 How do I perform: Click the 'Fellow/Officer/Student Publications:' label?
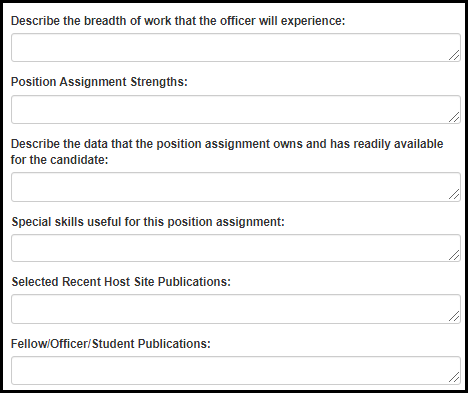(x=111, y=344)
